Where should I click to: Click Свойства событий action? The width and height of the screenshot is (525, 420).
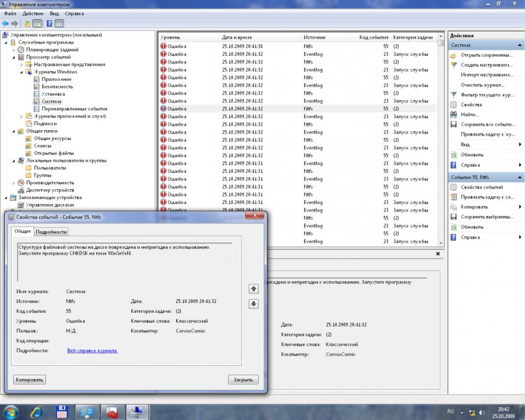pos(482,187)
